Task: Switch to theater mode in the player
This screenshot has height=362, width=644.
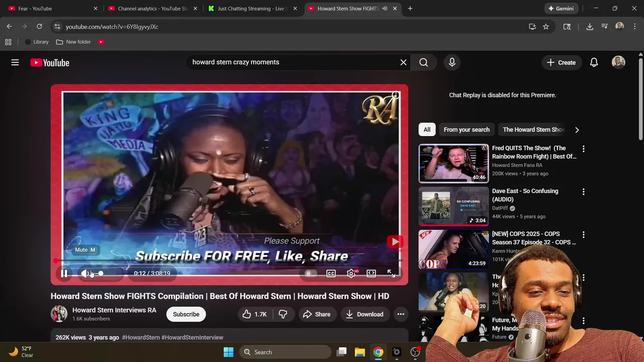Action: (x=371, y=274)
